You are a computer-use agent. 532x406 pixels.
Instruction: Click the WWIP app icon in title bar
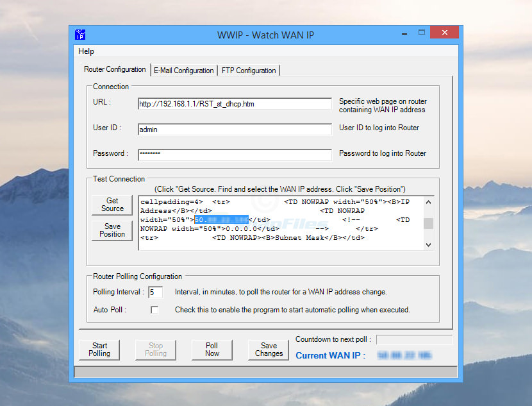[80, 35]
